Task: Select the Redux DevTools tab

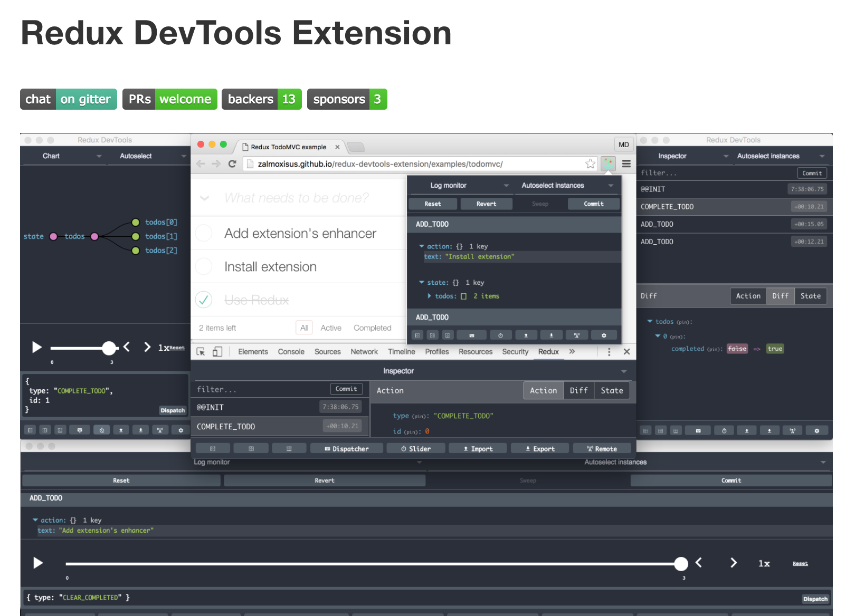Action: pos(548,352)
